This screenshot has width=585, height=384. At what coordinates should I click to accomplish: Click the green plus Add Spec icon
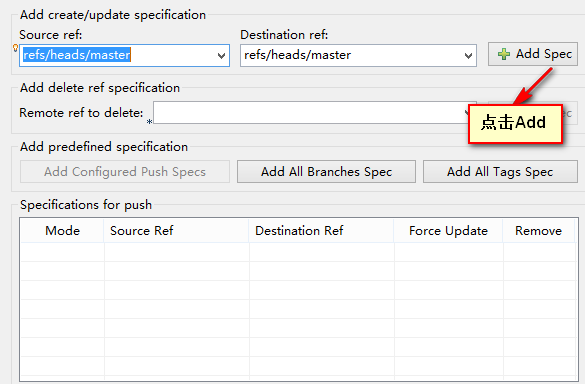[504, 54]
